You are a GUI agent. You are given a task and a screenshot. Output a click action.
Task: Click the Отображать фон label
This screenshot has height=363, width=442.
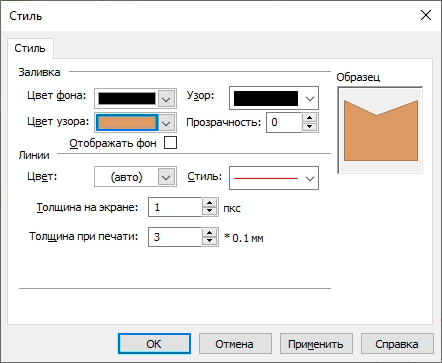(113, 143)
